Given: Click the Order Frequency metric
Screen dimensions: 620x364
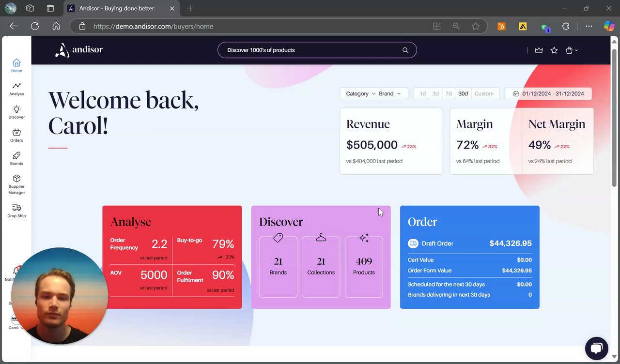Looking at the screenshot, I should tap(139, 248).
